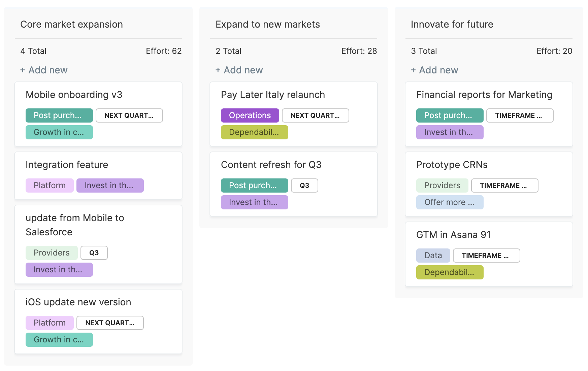Image resolution: width=588 pixels, height=371 pixels.
Task: Click Growth in c tag on Mobile onboarding v3
Action: click(59, 132)
